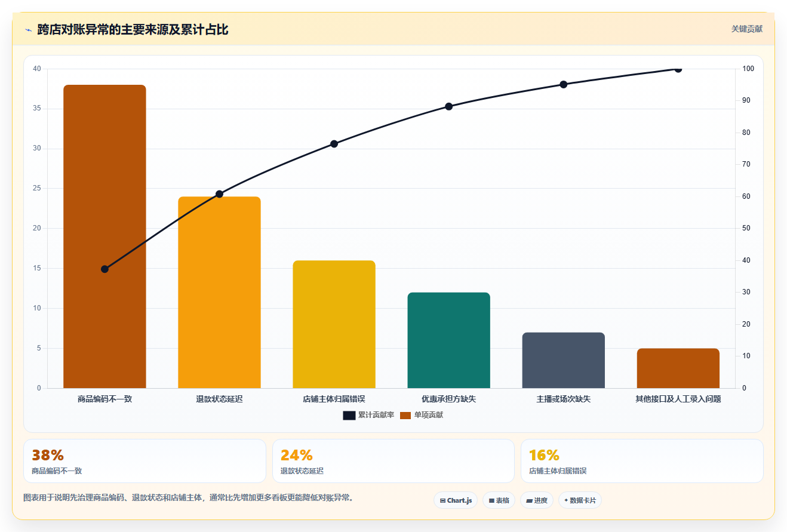The width and height of the screenshot is (787, 532).
Task: Click the right axis value 100
Action: 748,69
